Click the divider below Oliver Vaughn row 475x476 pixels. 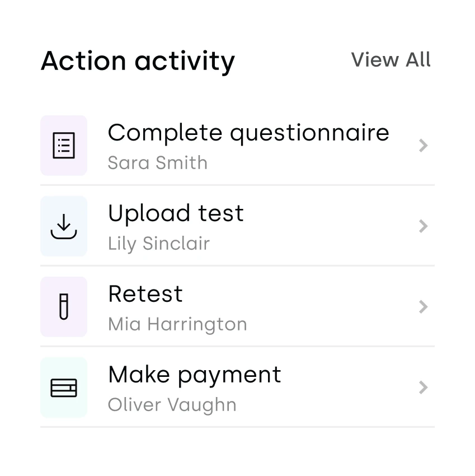point(237,427)
